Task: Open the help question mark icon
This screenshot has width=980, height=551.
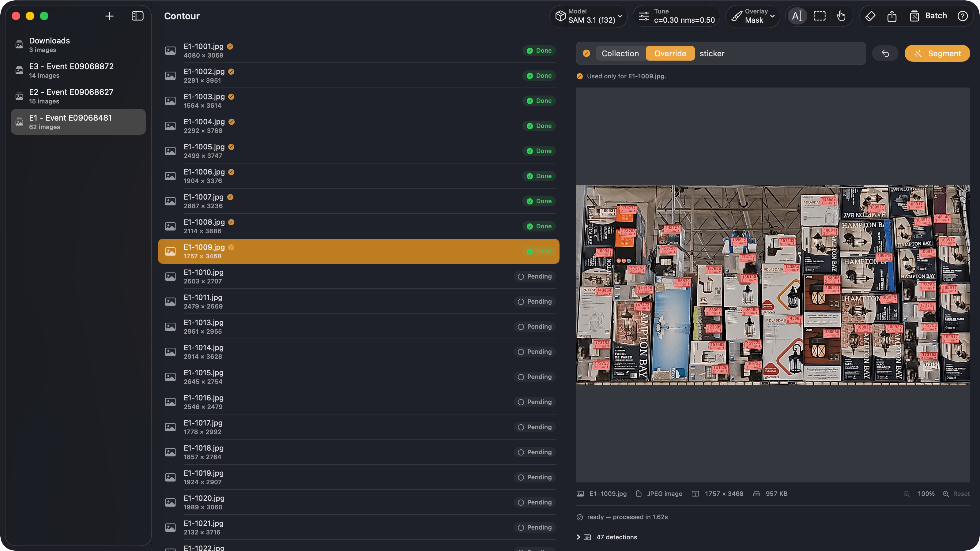Action: (x=963, y=16)
